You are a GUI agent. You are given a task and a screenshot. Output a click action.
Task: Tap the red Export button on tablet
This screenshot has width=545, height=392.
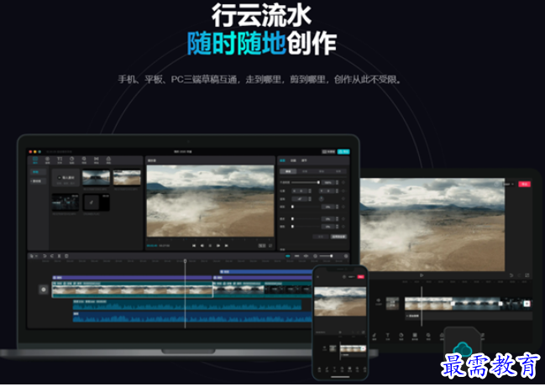525,184
